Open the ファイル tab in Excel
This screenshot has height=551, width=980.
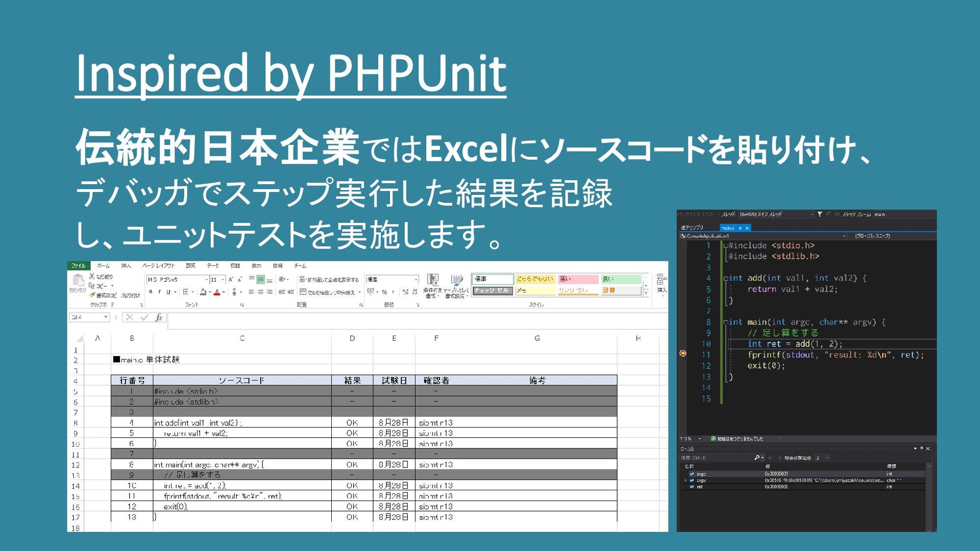[x=78, y=266]
